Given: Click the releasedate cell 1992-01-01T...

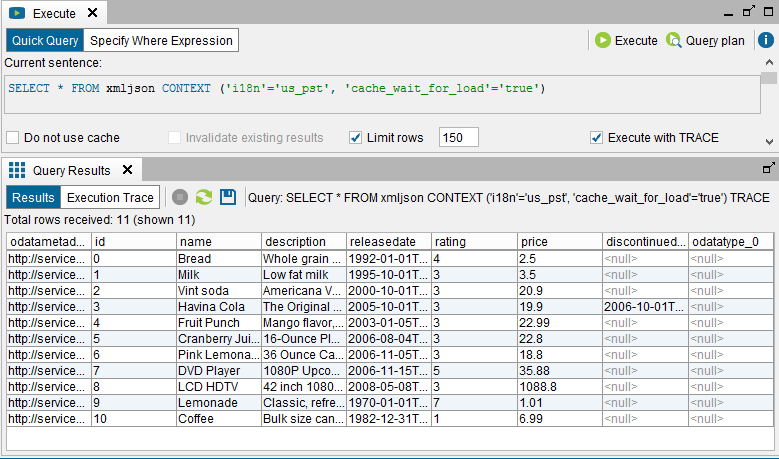Looking at the screenshot, I should (389, 259).
